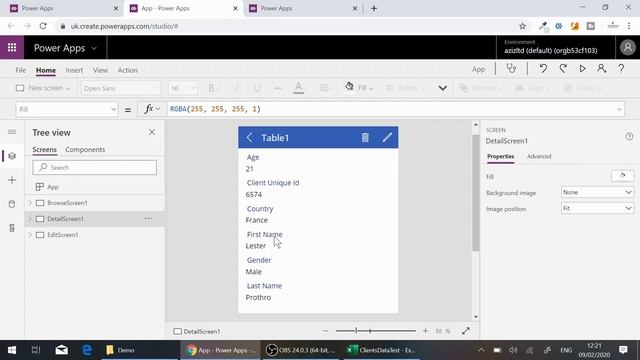The height and width of the screenshot is (360, 640).
Task: Zoom in with the plus icon
Action: pos(425,331)
